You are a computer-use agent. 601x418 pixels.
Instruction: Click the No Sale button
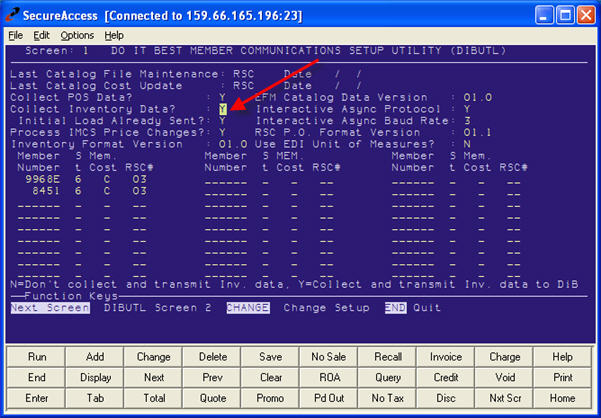pyautogui.click(x=329, y=357)
